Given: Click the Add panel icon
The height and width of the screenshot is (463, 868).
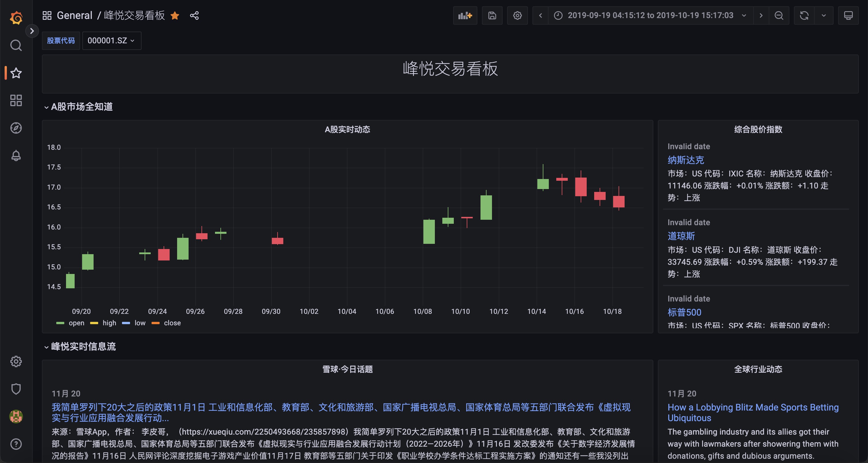Looking at the screenshot, I should coord(465,15).
